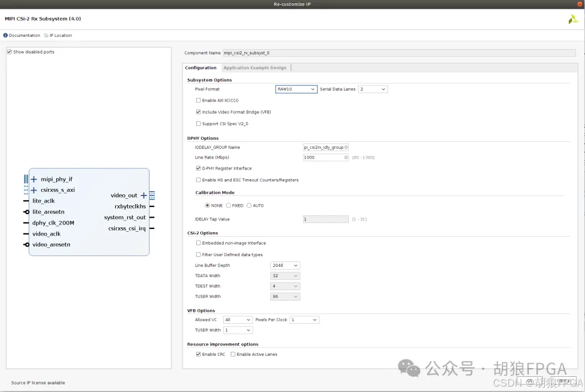Select the lite_aclk port label
The image size is (585, 392).
(43, 201)
